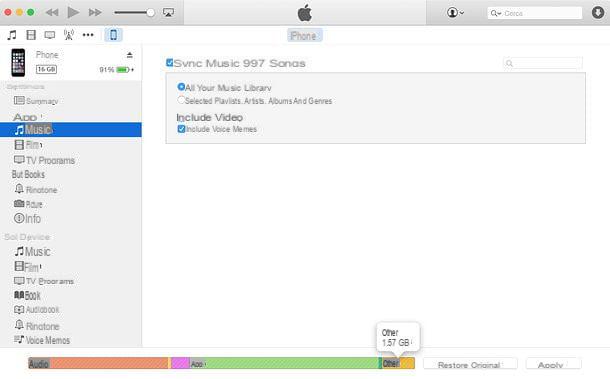The width and height of the screenshot is (610, 379).
Task: Click the search field in toolbar
Action: tap(535, 13)
